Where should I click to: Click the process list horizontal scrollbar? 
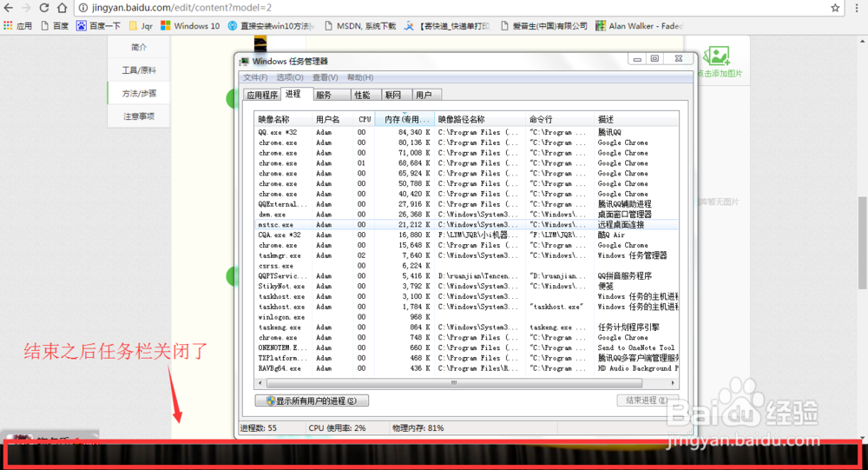point(454,383)
